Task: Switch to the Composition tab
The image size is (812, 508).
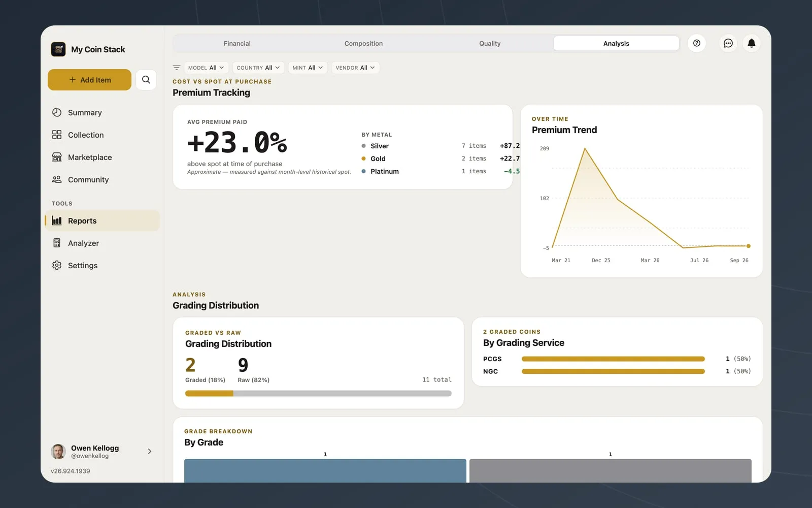Action: click(x=363, y=43)
